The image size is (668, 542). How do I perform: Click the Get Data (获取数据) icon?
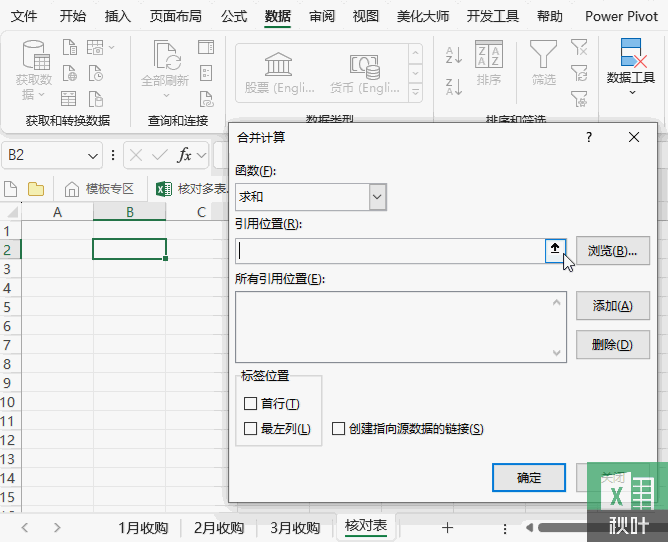point(36,55)
